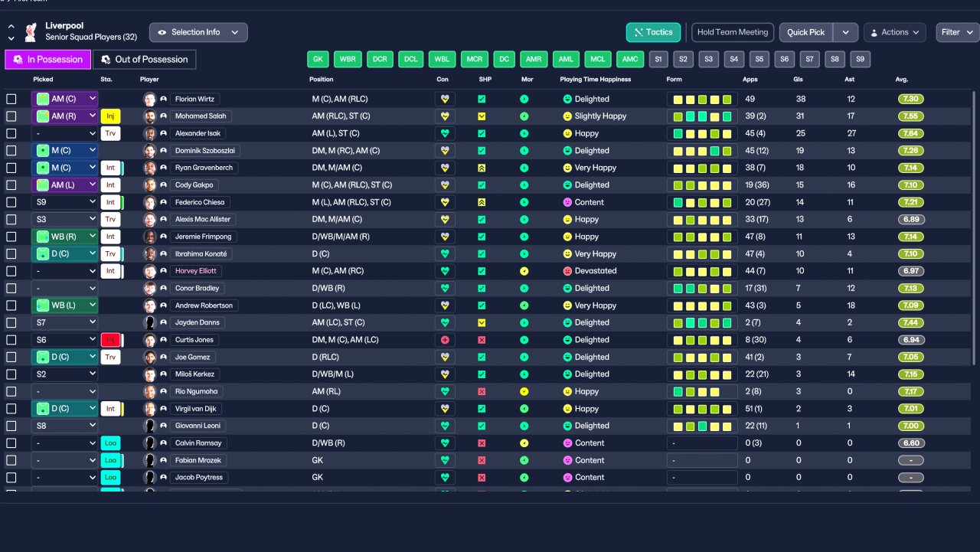Viewport: 980px width, 552px height.
Task: Click the Slightly Happy face for Mohamed Salah
Action: click(x=567, y=116)
